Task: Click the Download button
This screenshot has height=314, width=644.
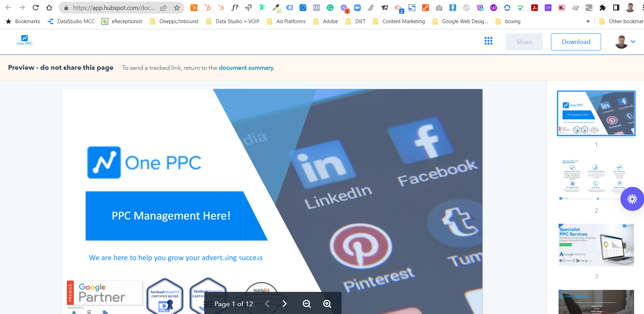Action: pyautogui.click(x=576, y=42)
